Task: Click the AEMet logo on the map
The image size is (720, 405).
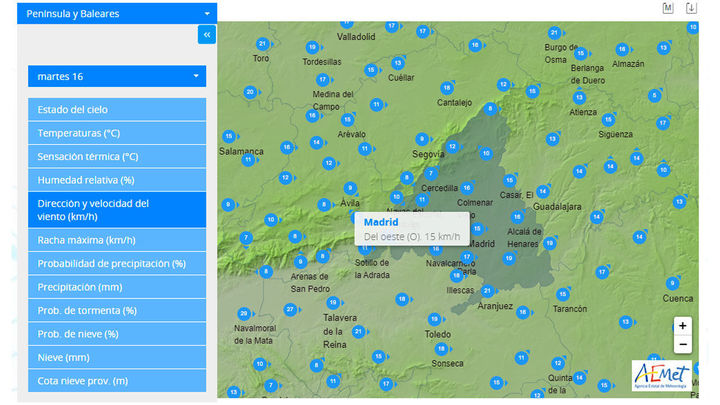Action: (x=660, y=373)
